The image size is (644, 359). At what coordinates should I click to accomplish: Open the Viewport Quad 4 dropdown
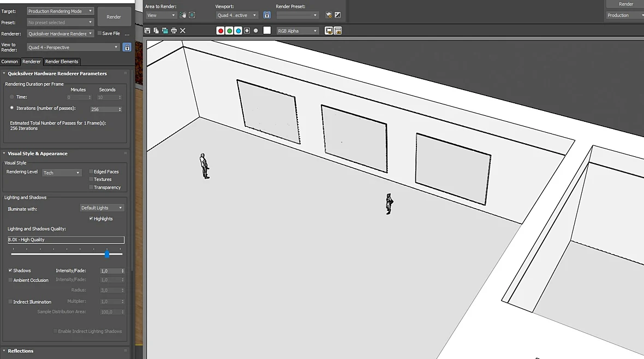[237, 15]
